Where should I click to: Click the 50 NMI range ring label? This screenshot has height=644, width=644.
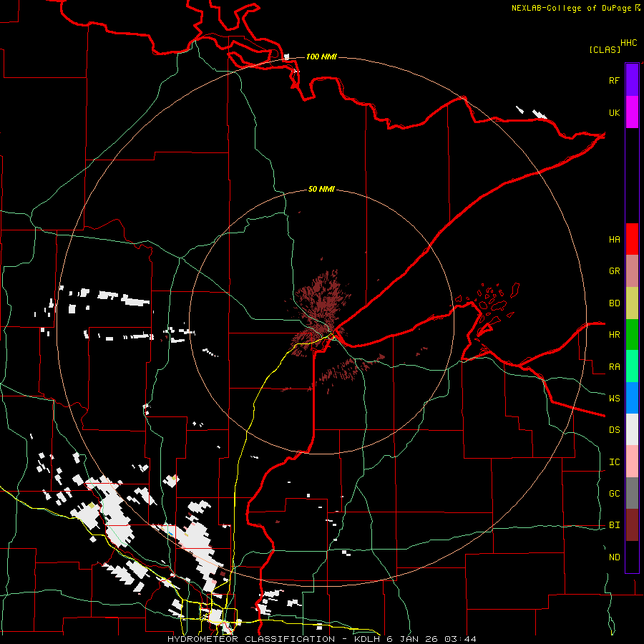[x=321, y=190]
